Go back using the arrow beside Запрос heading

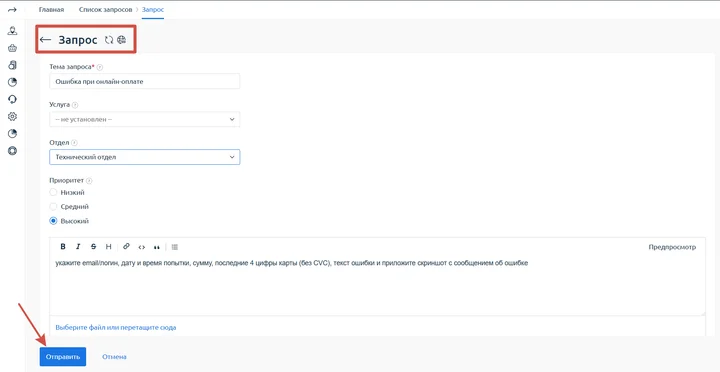click(x=45, y=40)
